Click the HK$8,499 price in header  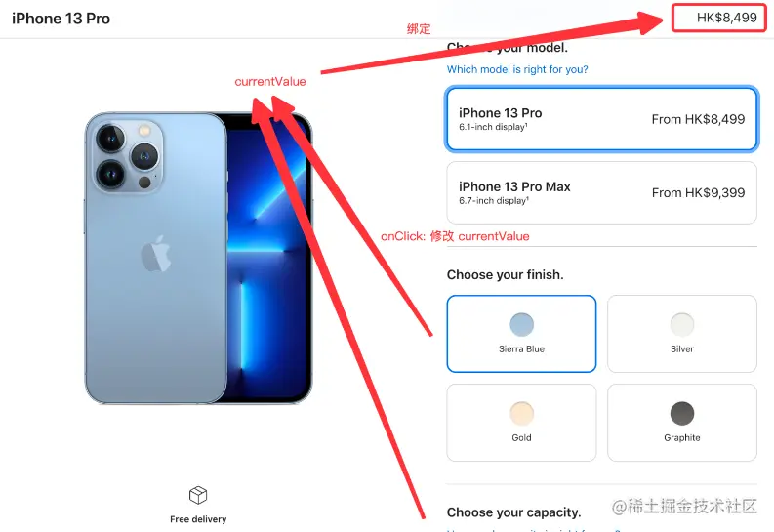tap(726, 18)
